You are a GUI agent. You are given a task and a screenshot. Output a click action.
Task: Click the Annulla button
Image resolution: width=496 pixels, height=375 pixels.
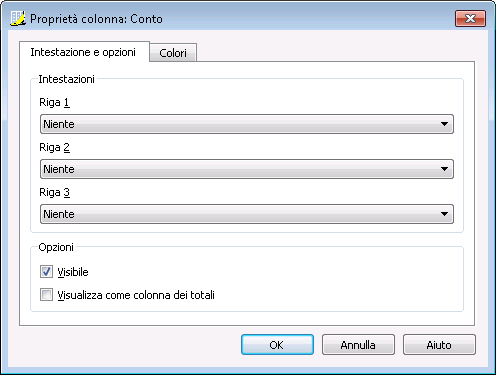coord(358,345)
